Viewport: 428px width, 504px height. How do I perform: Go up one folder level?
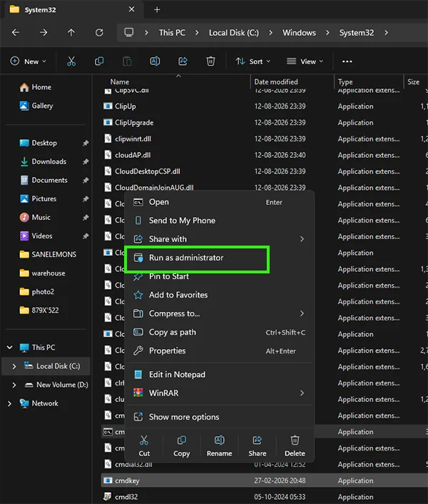[71, 32]
